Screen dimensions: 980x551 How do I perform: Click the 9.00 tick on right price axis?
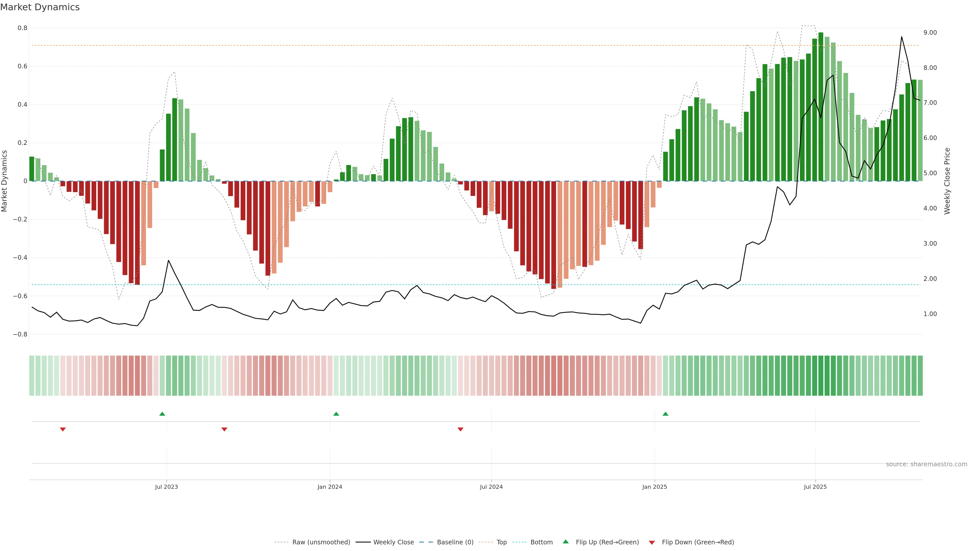[930, 33]
